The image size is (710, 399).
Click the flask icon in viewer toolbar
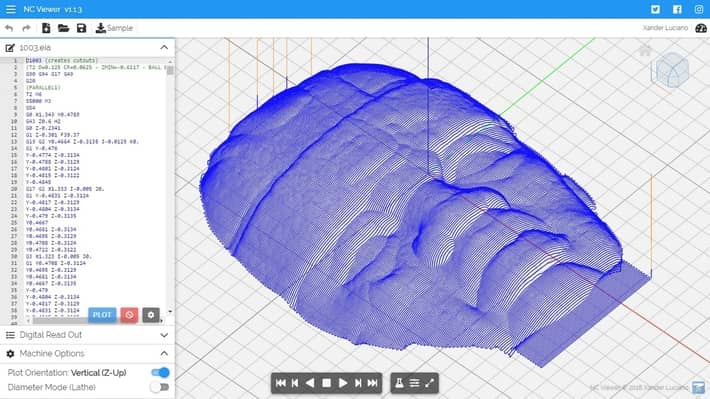pyautogui.click(x=399, y=383)
